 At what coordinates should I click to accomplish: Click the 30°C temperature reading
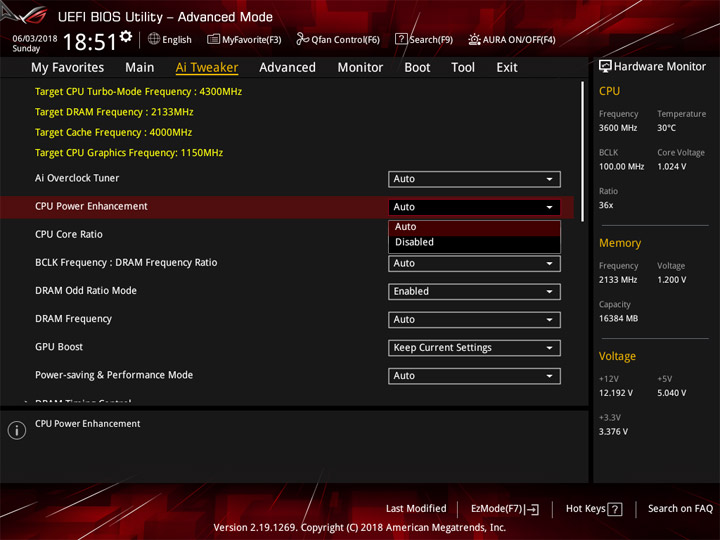[666, 128]
